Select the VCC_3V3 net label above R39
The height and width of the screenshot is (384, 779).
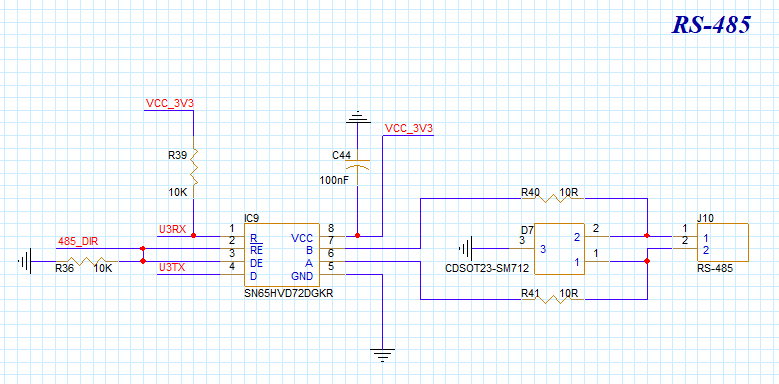(x=169, y=103)
